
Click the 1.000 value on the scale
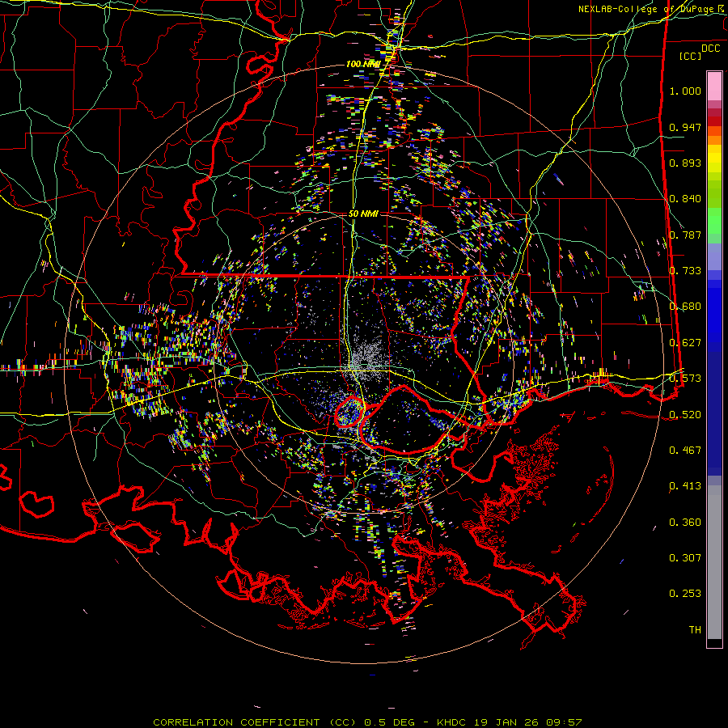coord(685,91)
